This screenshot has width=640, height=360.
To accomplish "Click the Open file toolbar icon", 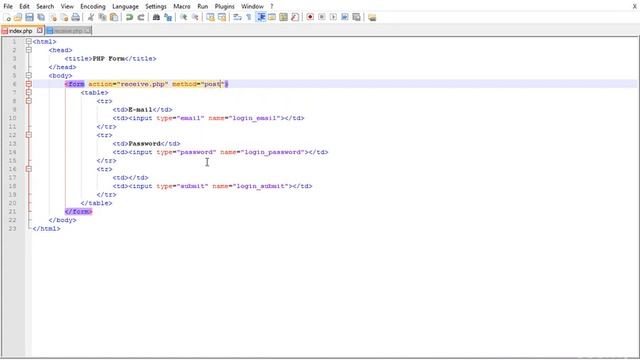I will (x=18, y=17).
